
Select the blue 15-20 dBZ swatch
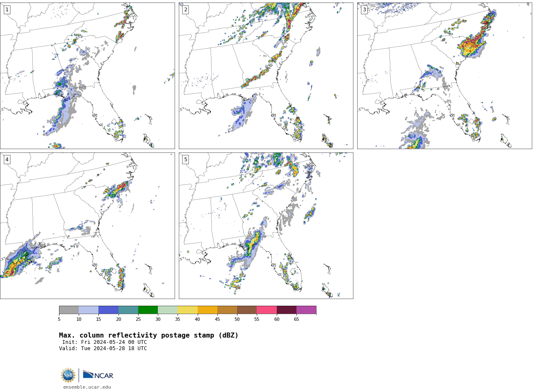108,310
